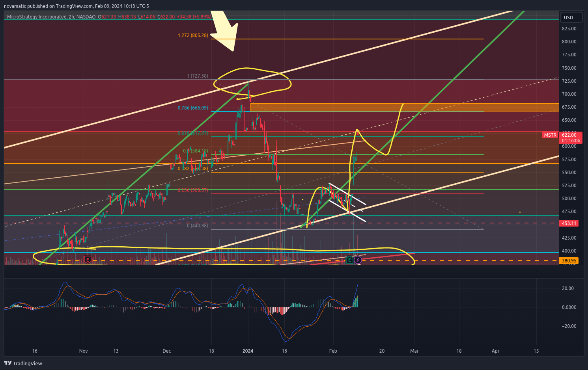Click the 0.5 (584.18) Fibonacci label
Viewport: 588px width, 370px height.
[x=196, y=151]
